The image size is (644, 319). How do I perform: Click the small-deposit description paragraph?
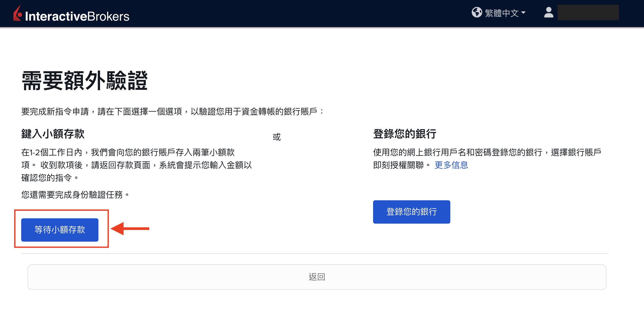(x=136, y=165)
